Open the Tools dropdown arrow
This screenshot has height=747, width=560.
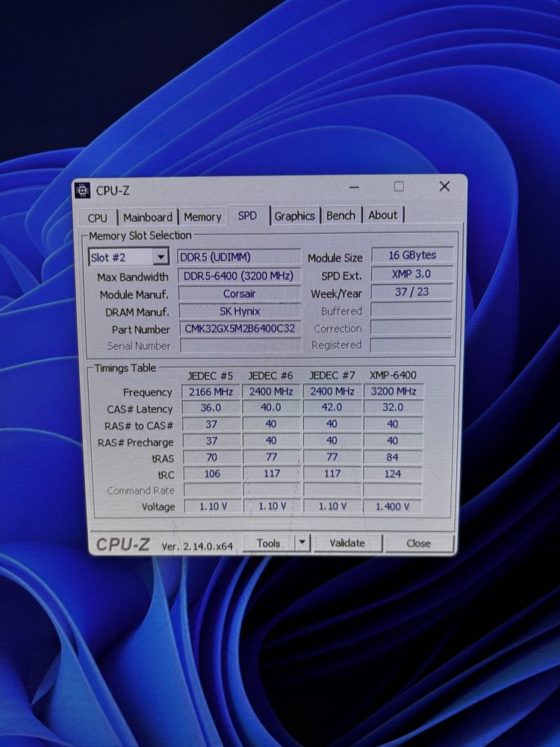tap(302, 542)
